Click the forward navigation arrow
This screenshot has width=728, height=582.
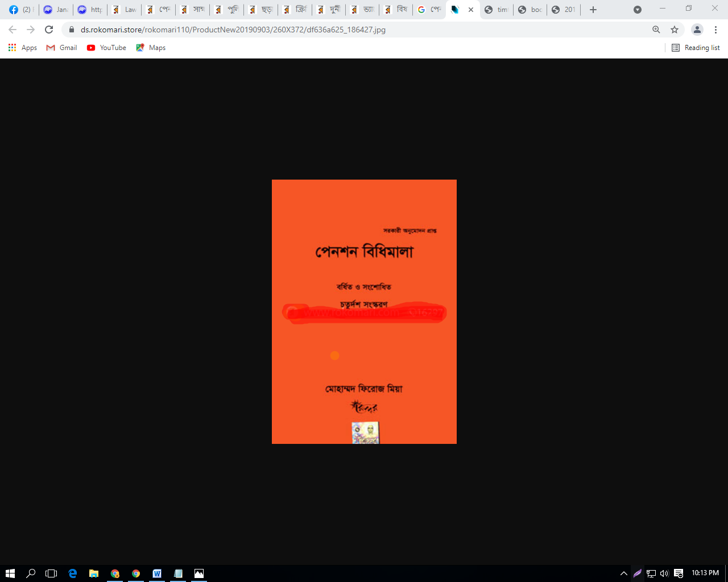coord(31,30)
